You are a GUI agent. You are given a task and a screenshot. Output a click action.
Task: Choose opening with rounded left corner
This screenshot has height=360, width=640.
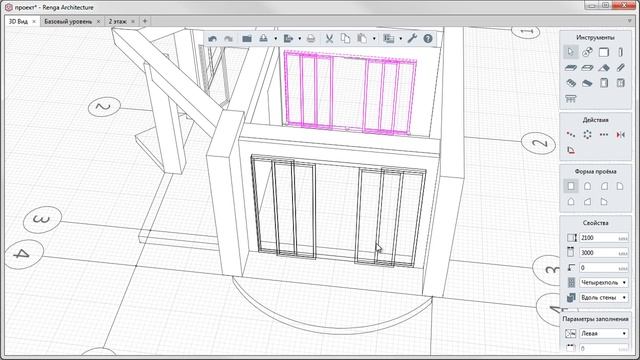(604, 186)
